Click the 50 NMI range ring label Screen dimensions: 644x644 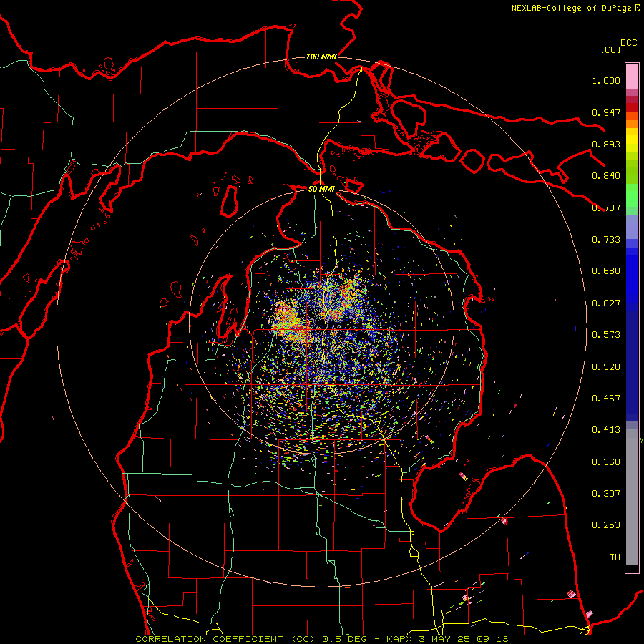pyautogui.click(x=321, y=189)
